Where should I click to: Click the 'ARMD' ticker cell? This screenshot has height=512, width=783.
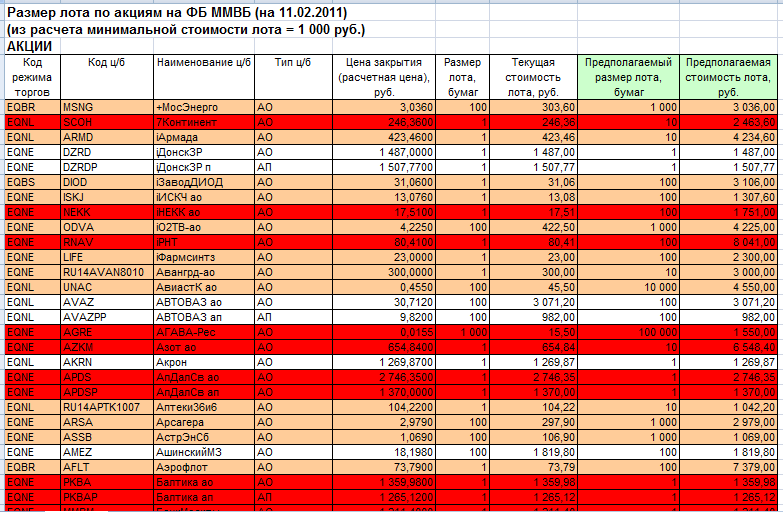tap(107, 137)
